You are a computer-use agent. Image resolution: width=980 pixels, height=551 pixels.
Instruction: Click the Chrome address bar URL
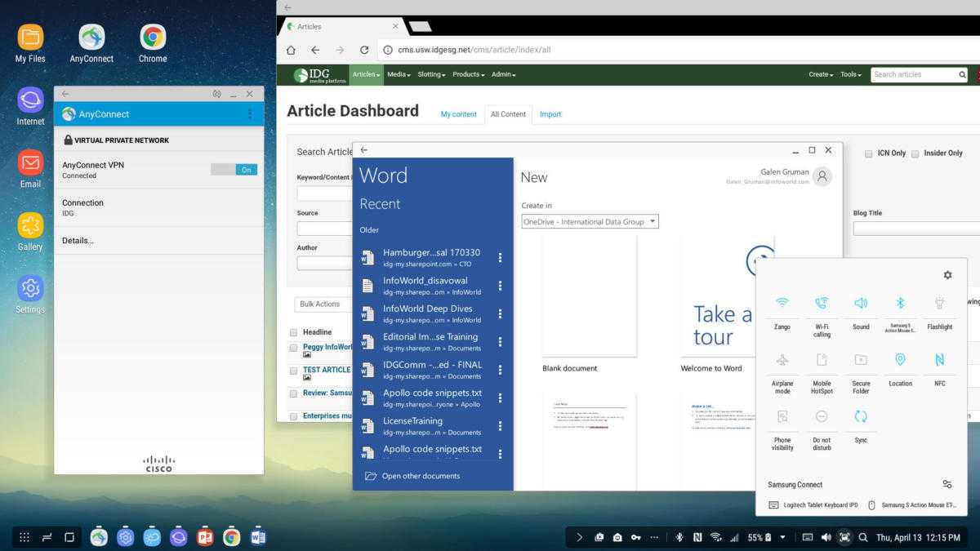pyautogui.click(x=474, y=50)
